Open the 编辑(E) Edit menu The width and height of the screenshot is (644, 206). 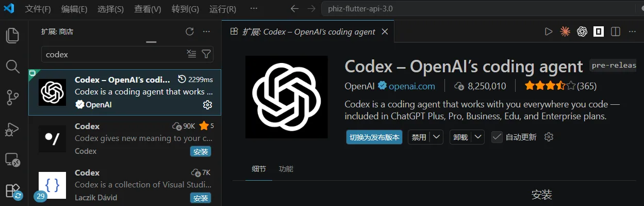pos(74,9)
